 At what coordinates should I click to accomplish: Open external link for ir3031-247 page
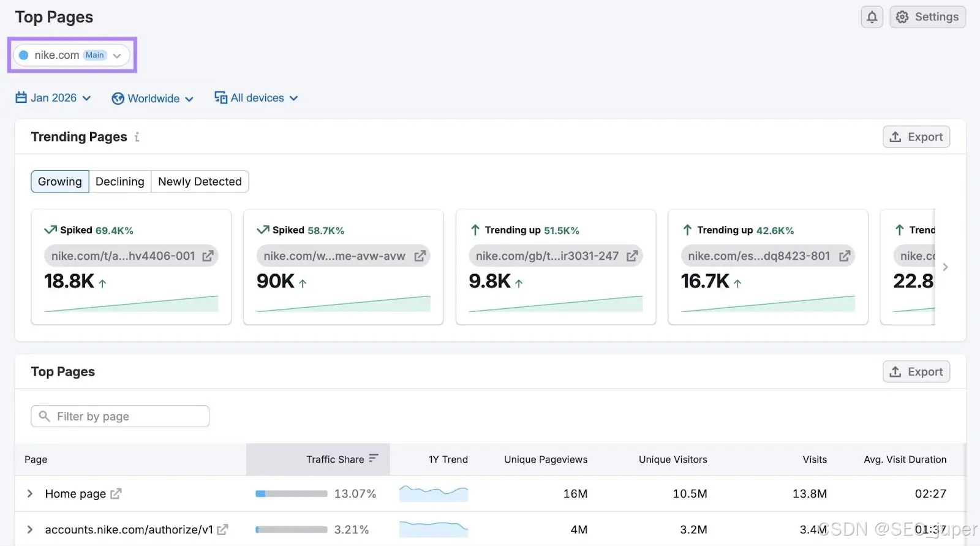pyautogui.click(x=632, y=256)
